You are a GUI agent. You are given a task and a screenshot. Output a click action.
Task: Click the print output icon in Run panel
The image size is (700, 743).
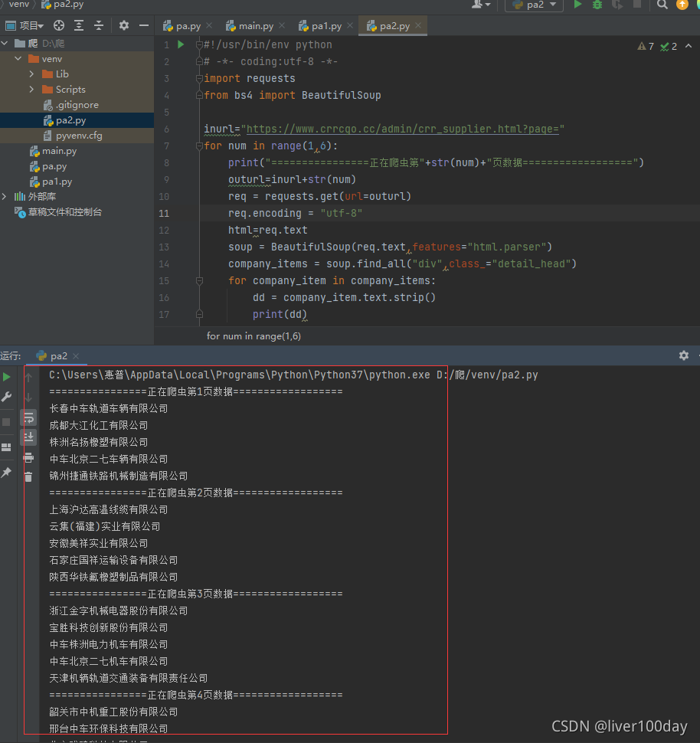click(28, 457)
